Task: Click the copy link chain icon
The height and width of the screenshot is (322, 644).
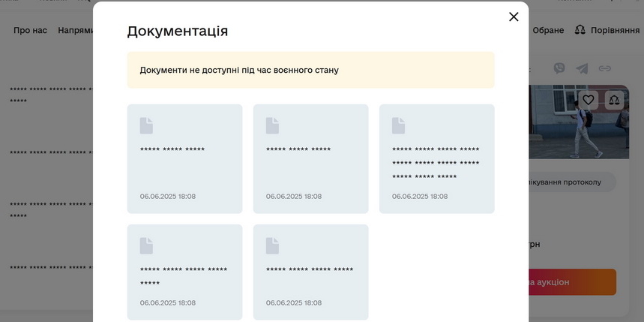Action: coord(604,68)
